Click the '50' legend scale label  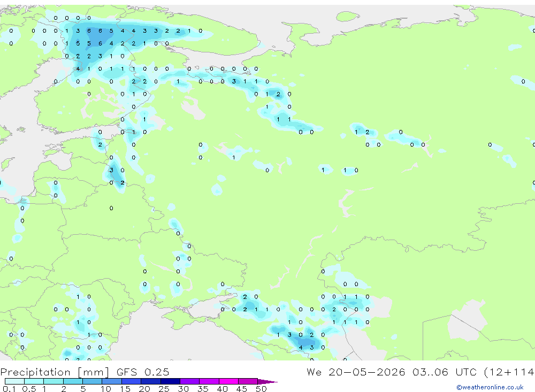[x=261, y=389]
